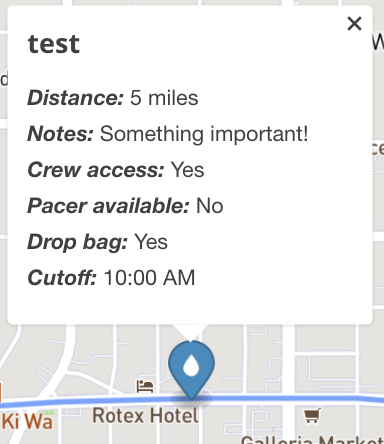Click the Galleria Market label

[312, 439]
